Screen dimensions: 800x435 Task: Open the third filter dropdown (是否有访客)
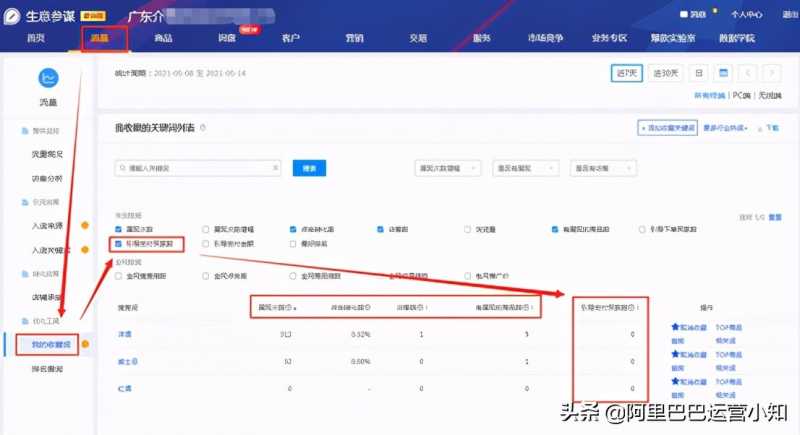[603, 168]
